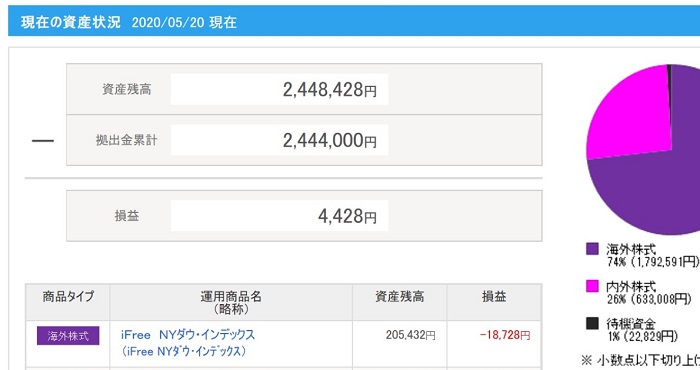The width and height of the screenshot is (700, 370).
Task: Click the -18,728円 loss value cell
Action: pyautogui.click(x=505, y=335)
